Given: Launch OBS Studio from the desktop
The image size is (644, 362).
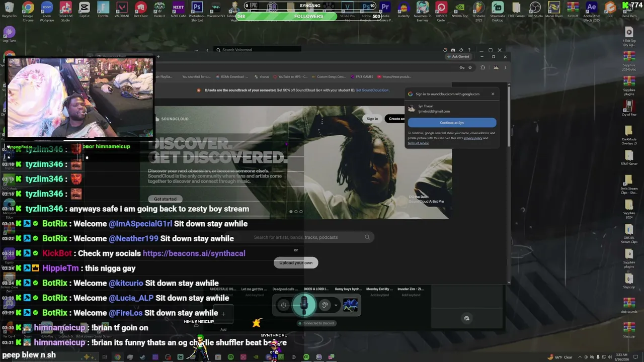Looking at the screenshot, I should [x=535, y=9].
